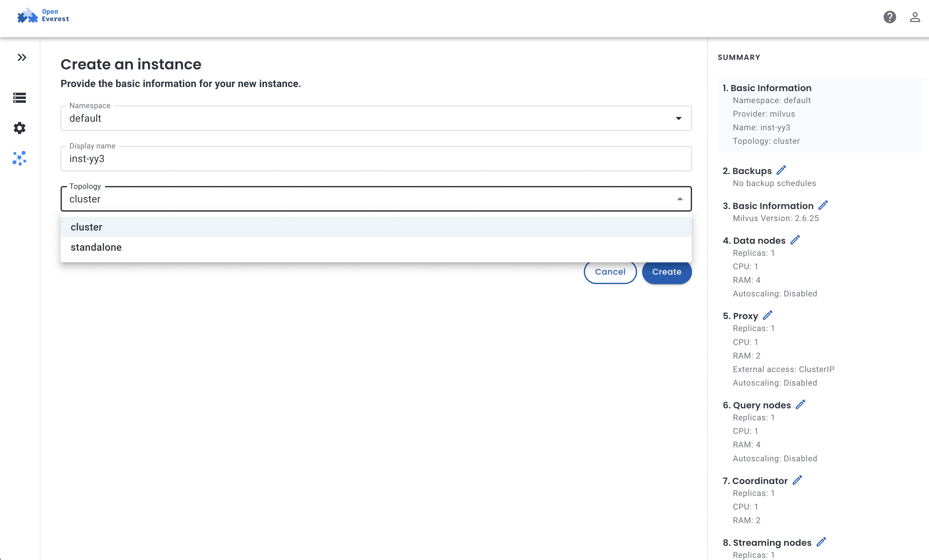Expand the sidebar with double chevron
This screenshot has width=929, height=560.
(x=22, y=57)
